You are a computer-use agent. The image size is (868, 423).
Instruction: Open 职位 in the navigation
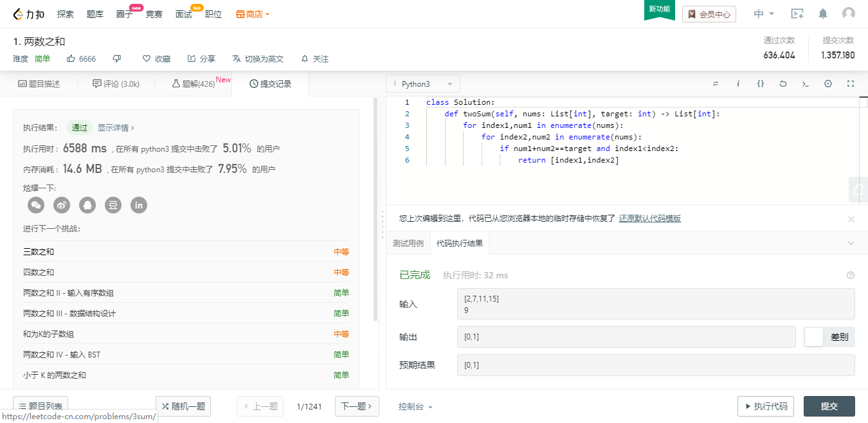pyautogui.click(x=213, y=14)
